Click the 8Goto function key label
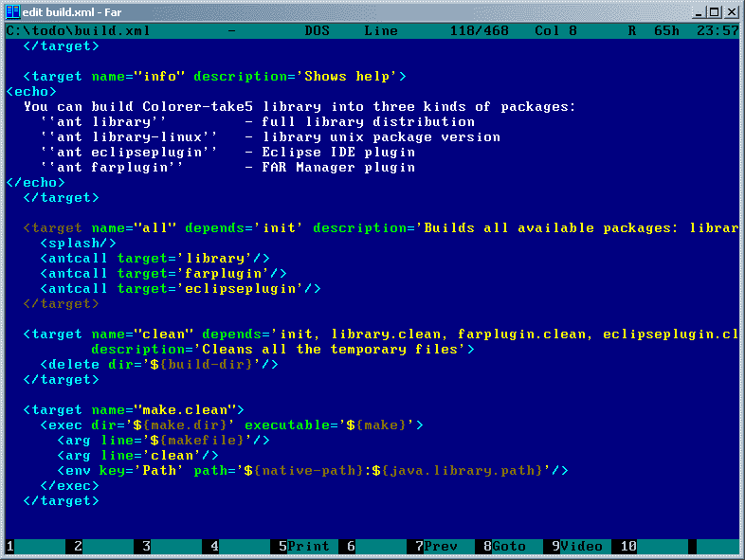Screen dimensions: 745x560 [x=504, y=546]
